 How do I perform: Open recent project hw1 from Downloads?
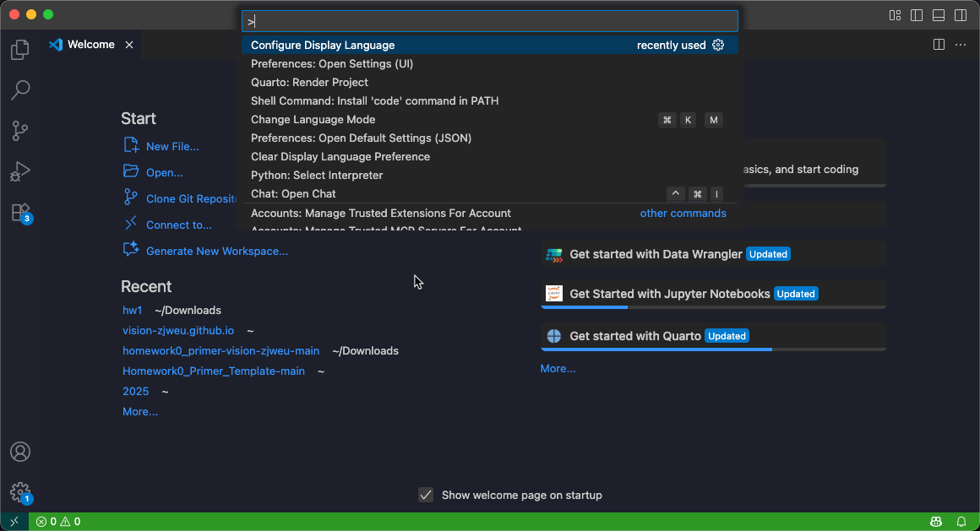(132, 310)
